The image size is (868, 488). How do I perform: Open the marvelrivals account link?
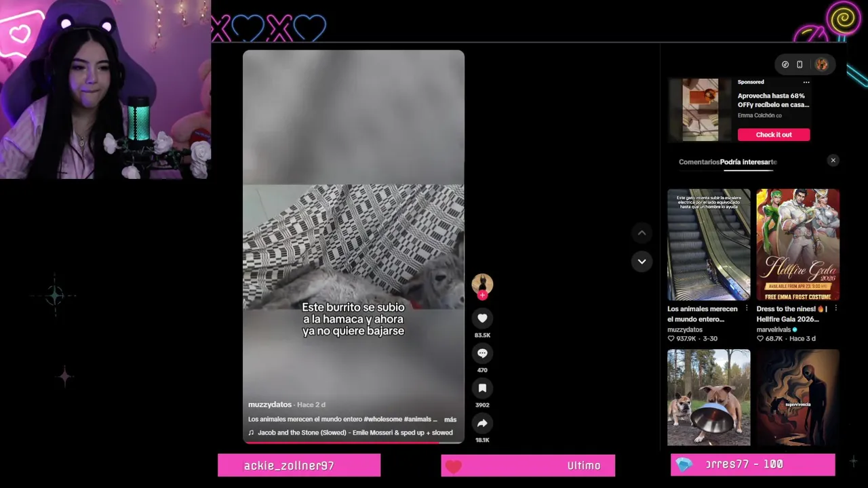click(774, 329)
